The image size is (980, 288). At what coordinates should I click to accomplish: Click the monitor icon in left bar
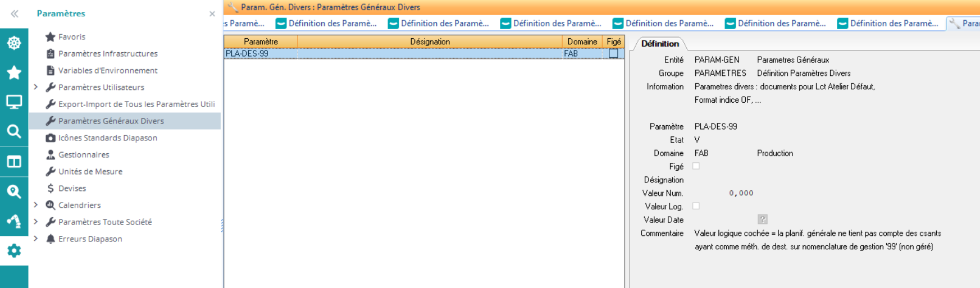click(x=14, y=102)
